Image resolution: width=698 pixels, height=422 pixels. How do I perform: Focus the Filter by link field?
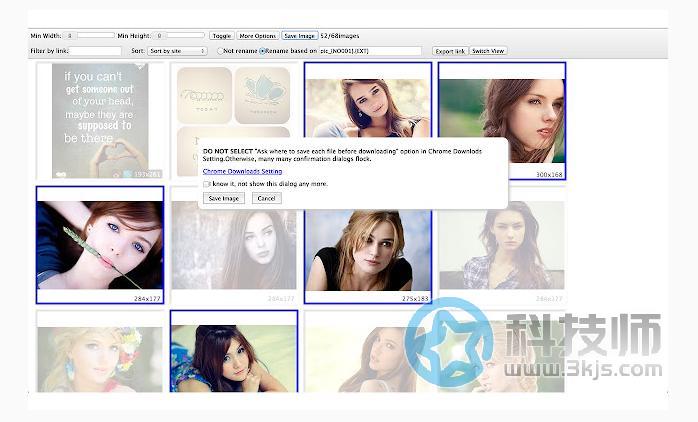tap(96, 51)
